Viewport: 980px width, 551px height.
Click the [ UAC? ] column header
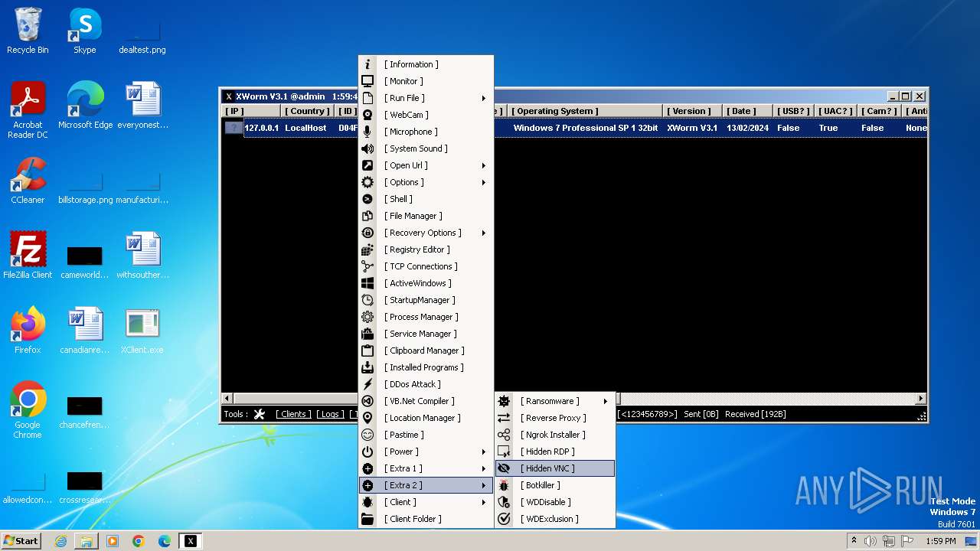point(836,111)
